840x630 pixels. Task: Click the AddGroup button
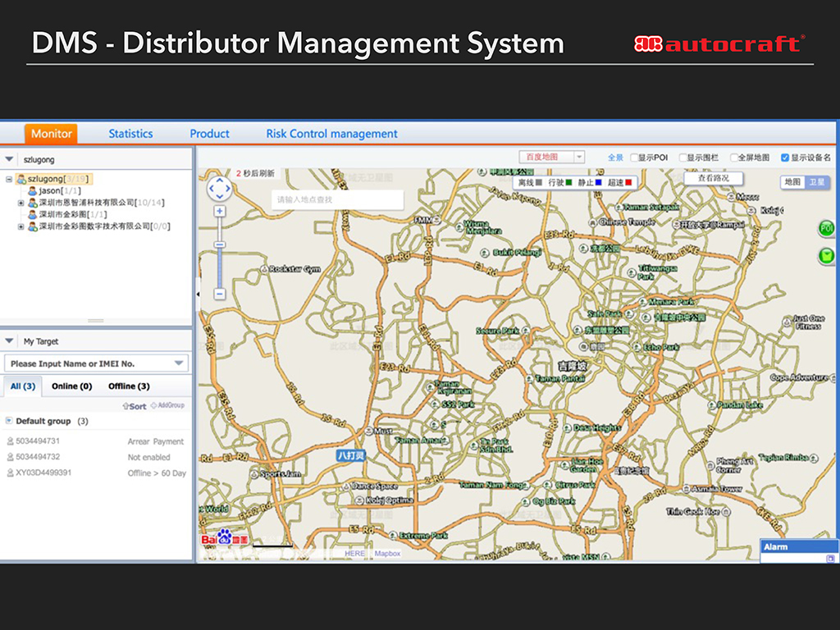pos(167,405)
